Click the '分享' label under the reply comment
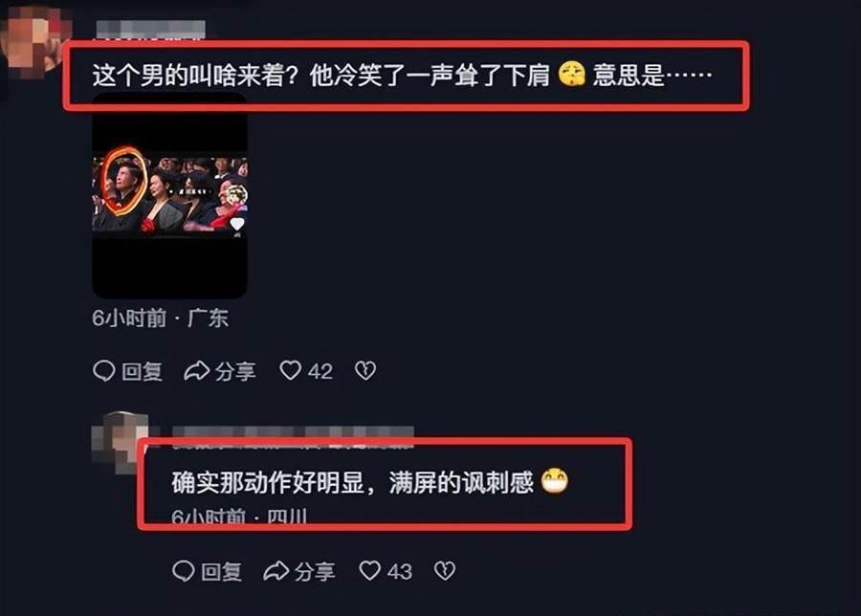This screenshot has width=861, height=616. [x=315, y=572]
